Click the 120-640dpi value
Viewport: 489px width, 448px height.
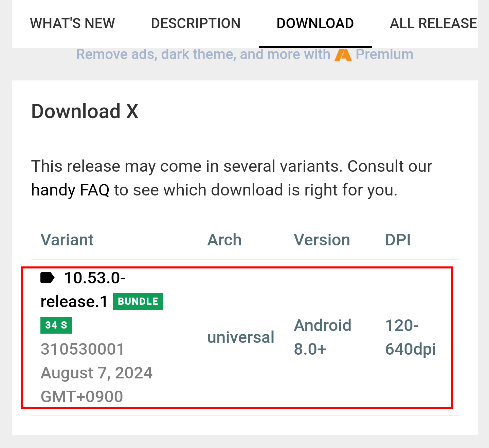coord(411,337)
